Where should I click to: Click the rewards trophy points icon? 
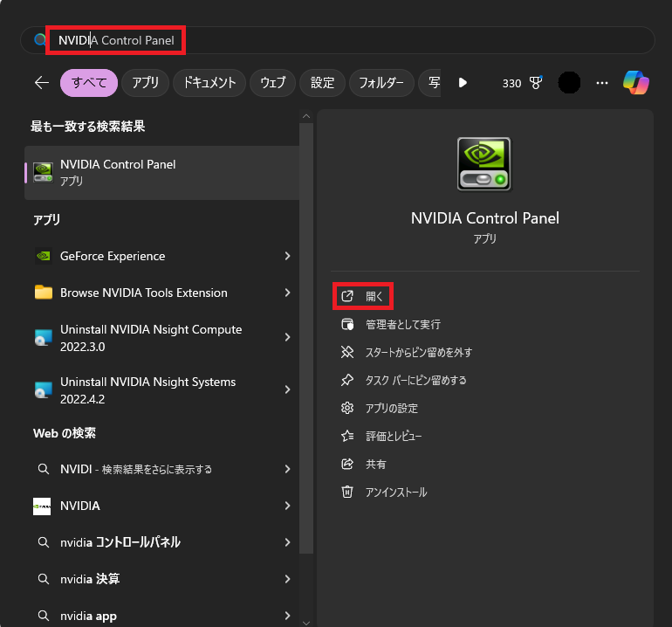coord(536,83)
